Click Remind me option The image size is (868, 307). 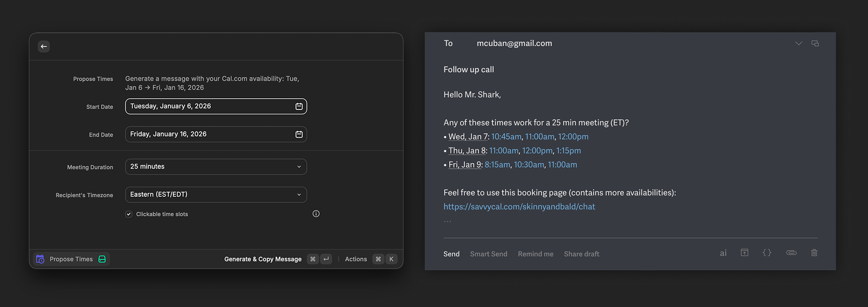click(x=535, y=254)
